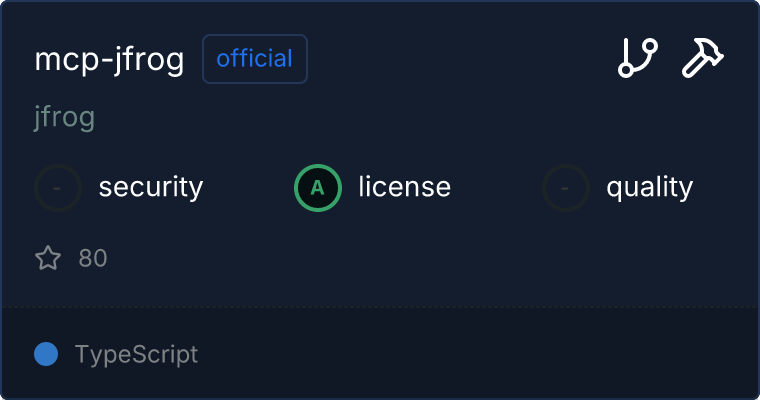Image resolution: width=760 pixels, height=400 pixels.
Task: Click the letter A in the license badge
Action: (318, 187)
